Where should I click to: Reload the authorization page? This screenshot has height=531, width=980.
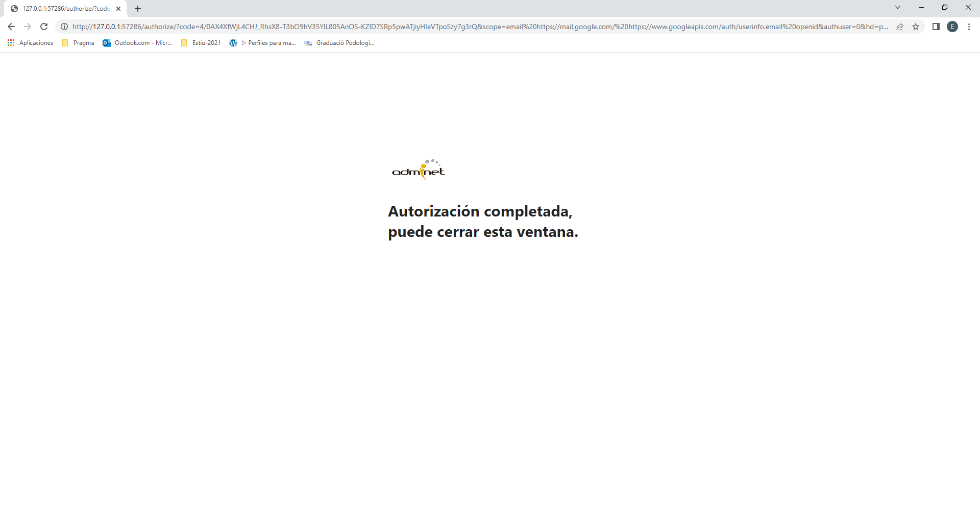(44, 27)
